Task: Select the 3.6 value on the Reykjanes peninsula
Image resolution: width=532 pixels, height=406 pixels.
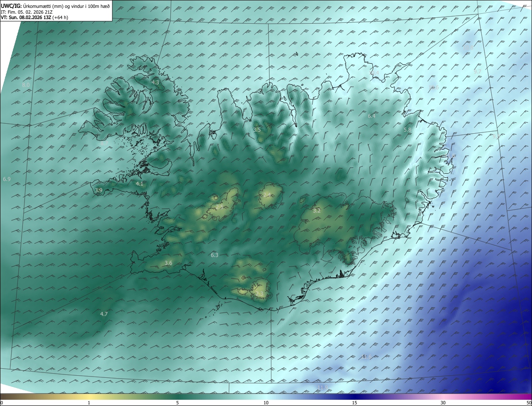Action: click(x=168, y=263)
